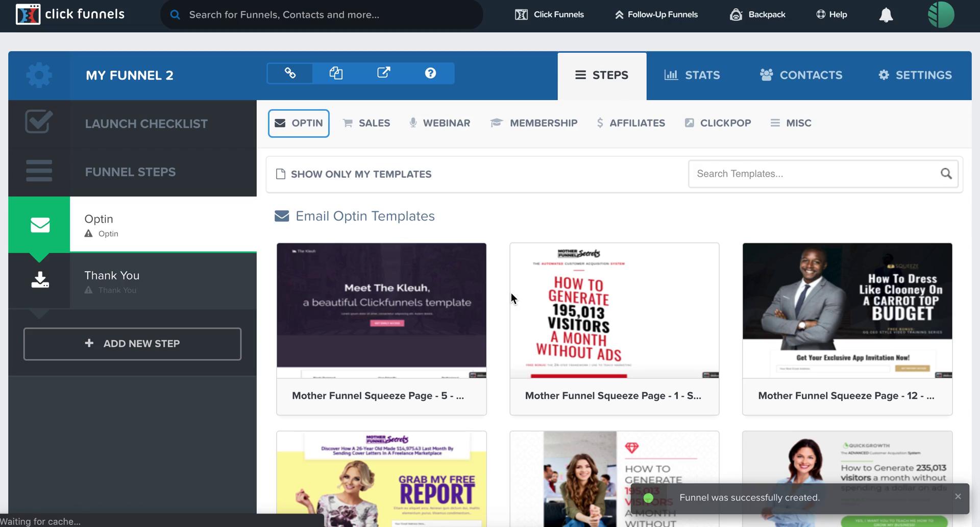
Task: Select the WEBINAR template category
Action: coord(439,123)
